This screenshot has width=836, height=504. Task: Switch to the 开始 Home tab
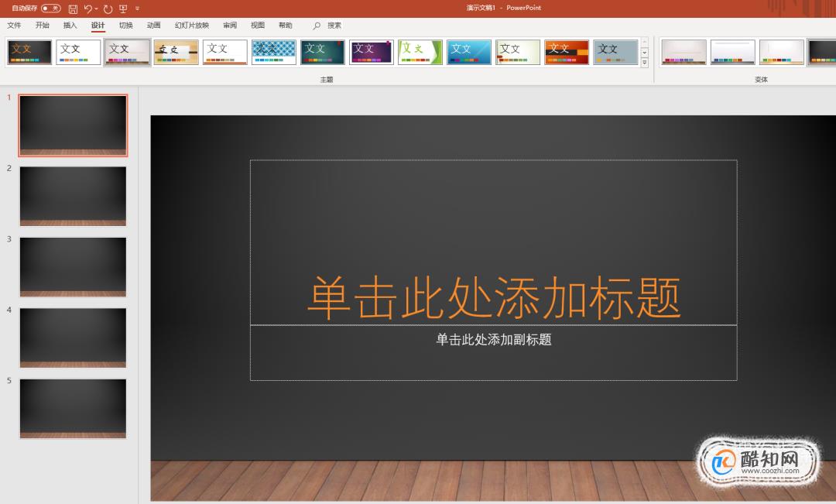click(42, 25)
